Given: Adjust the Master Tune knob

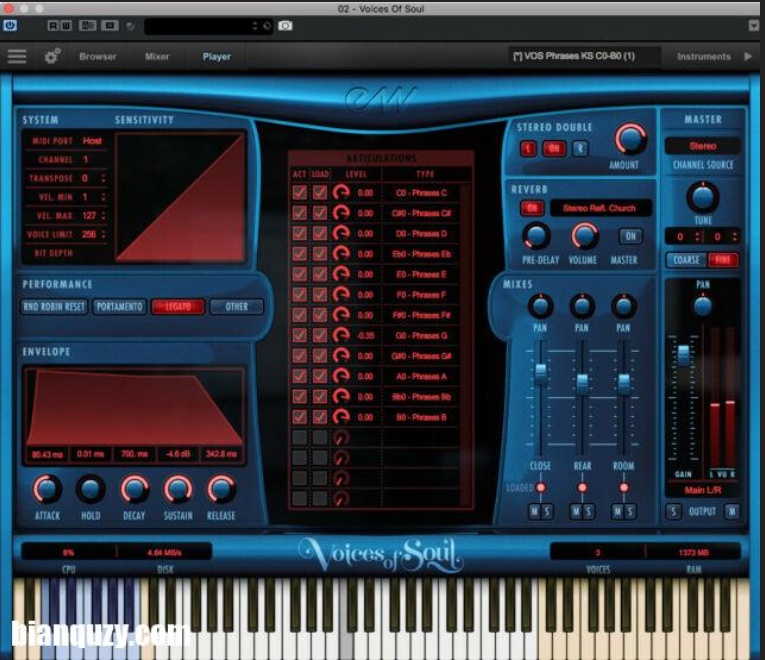Looking at the screenshot, I should 703,197.
